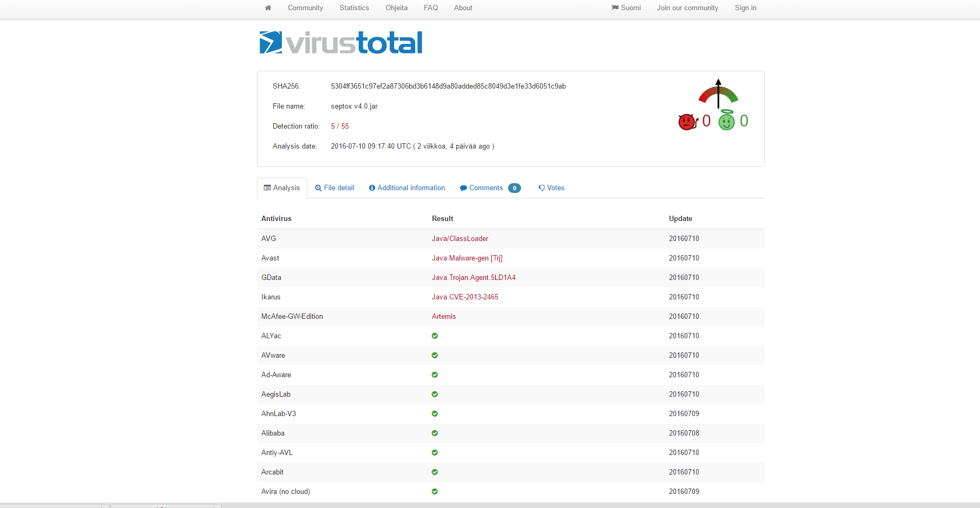
Task: Click the Result column header
Action: 442,219
